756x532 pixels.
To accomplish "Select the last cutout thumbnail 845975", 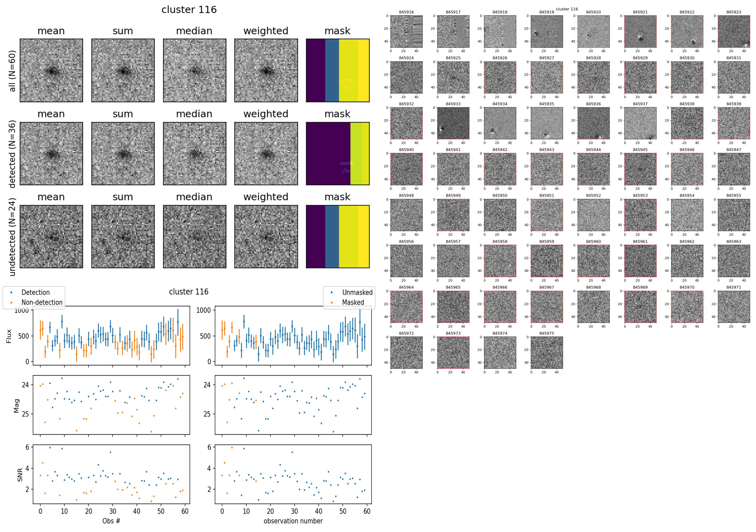I will pos(547,353).
